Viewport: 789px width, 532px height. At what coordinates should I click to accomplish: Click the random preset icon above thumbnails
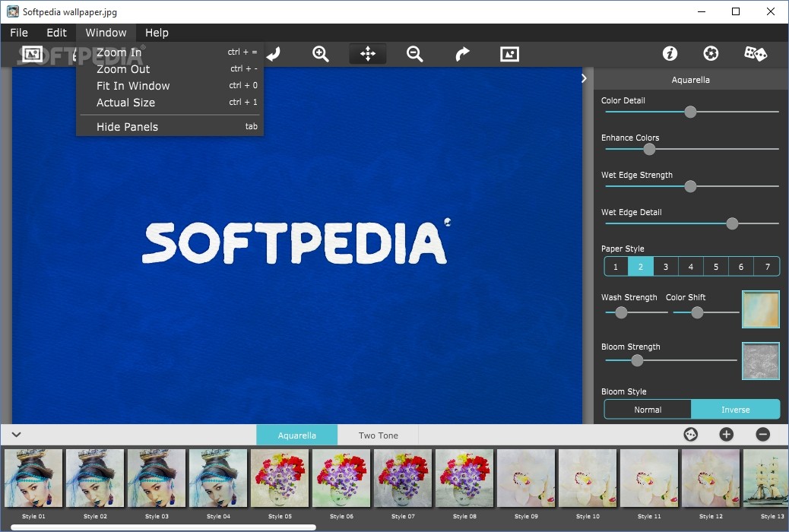coord(690,434)
